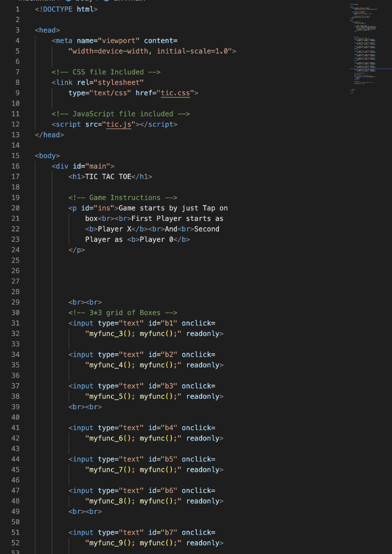This screenshot has height=554, width=392.
Task: Follow the tic.css link in href
Action: pos(175,93)
